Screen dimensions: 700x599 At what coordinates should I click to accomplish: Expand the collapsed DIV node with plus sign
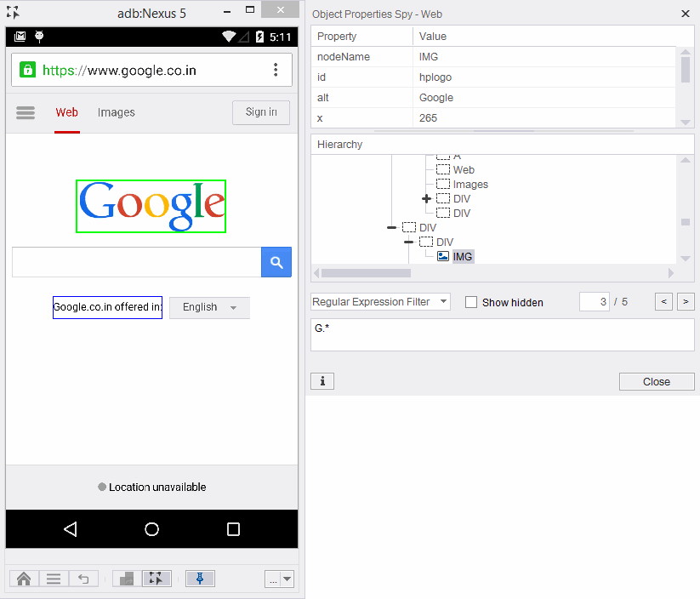426,199
